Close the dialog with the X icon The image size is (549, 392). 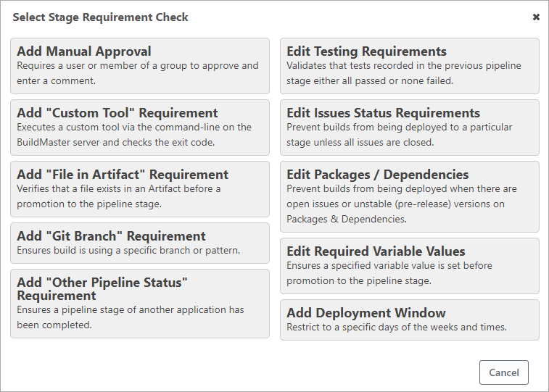pyautogui.click(x=536, y=17)
